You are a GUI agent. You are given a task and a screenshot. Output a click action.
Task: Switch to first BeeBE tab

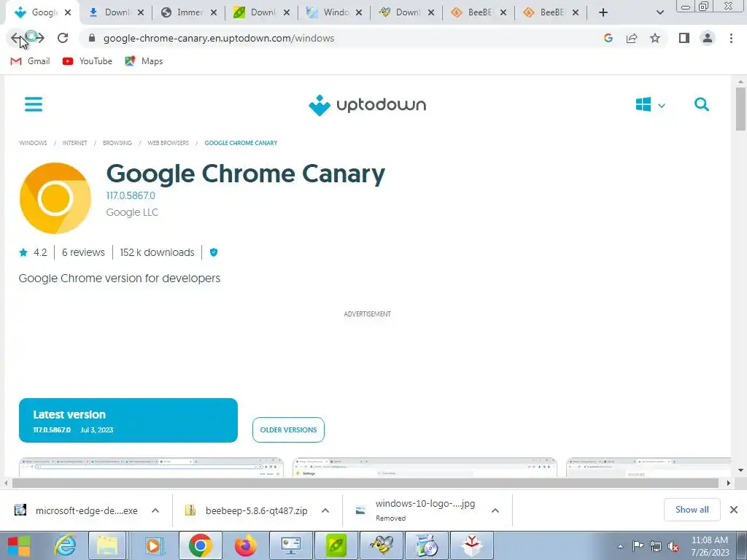click(479, 12)
